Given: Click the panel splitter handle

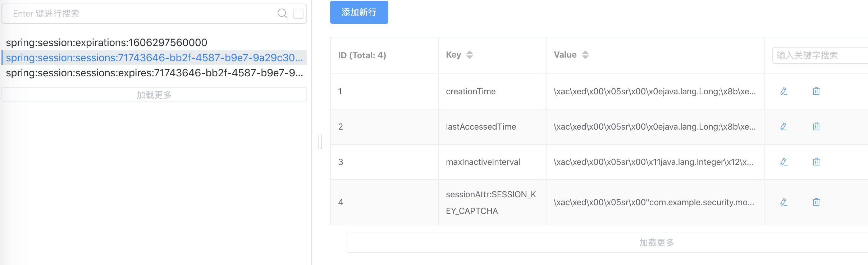Looking at the screenshot, I should 320,142.
